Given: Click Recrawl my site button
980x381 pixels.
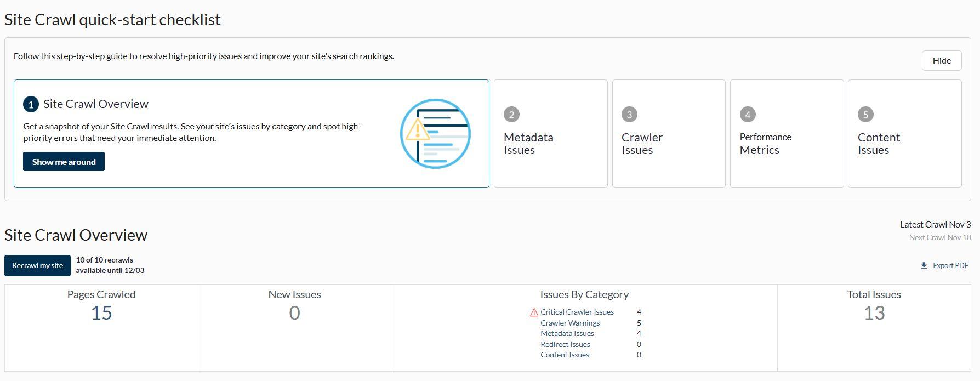Looking at the screenshot, I should 37,265.
